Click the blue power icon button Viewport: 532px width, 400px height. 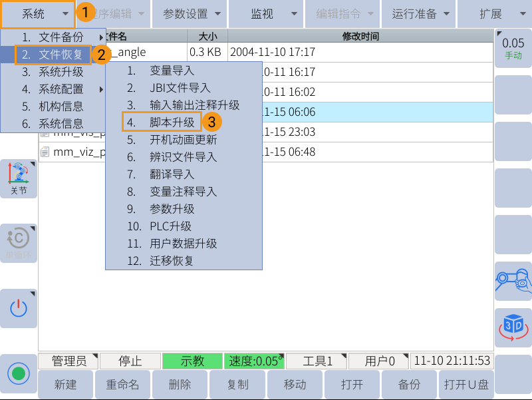point(19,308)
